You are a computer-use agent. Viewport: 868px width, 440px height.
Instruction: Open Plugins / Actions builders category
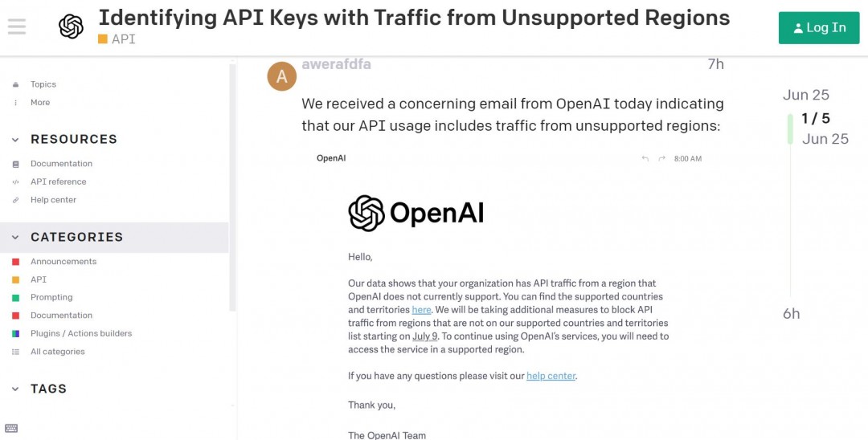point(80,333)
